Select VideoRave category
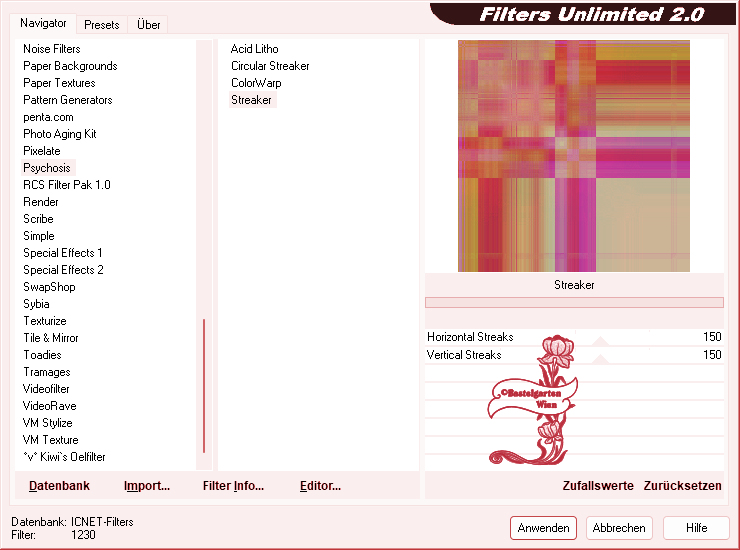Viewport: 740px width, 550px height. coord(50,406)
